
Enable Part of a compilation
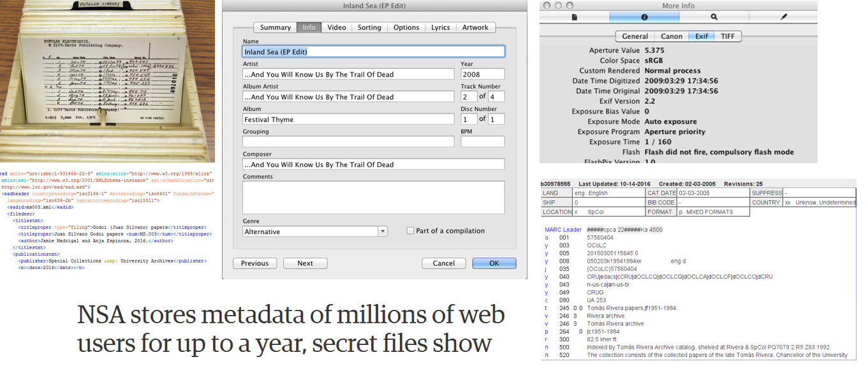410,230
